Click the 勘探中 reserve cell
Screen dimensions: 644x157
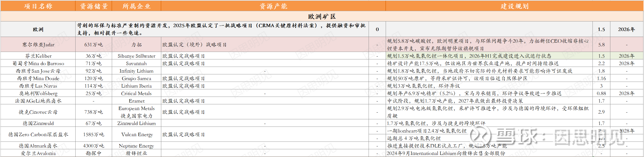pyautogui.click(x=93, y=153)
